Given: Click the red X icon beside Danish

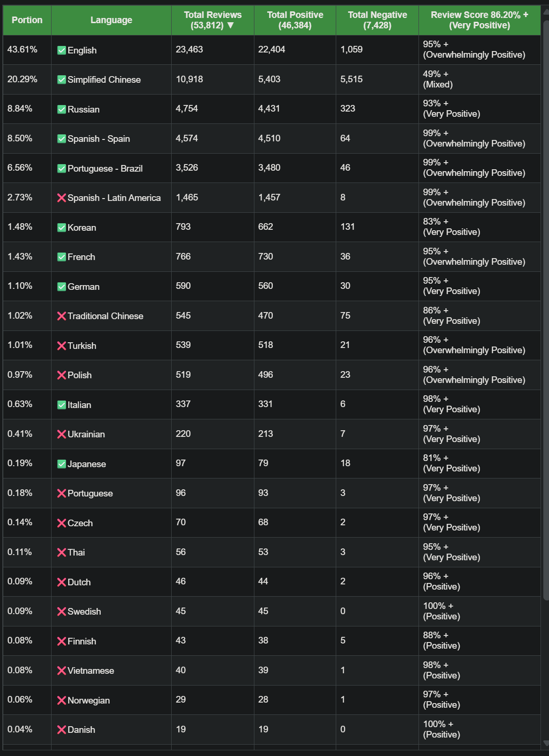Looking at the screenshot, I should click(61, 730).
